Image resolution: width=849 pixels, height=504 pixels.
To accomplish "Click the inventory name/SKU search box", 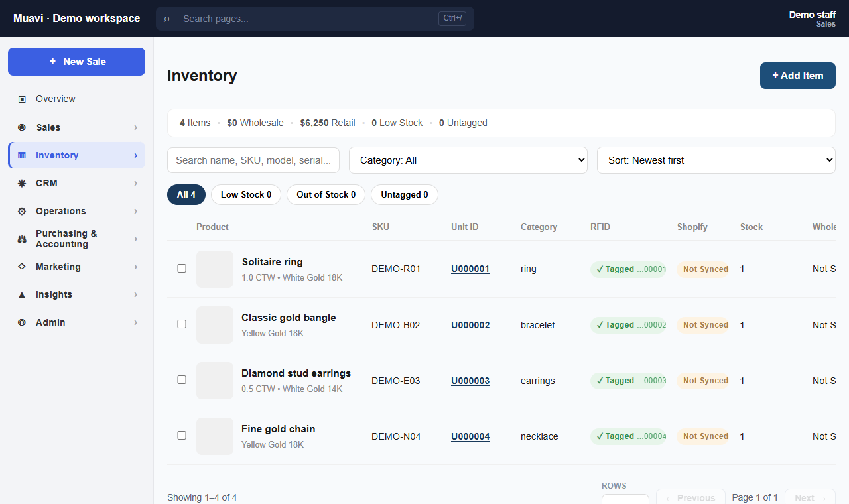I will (x=253, y=160).
